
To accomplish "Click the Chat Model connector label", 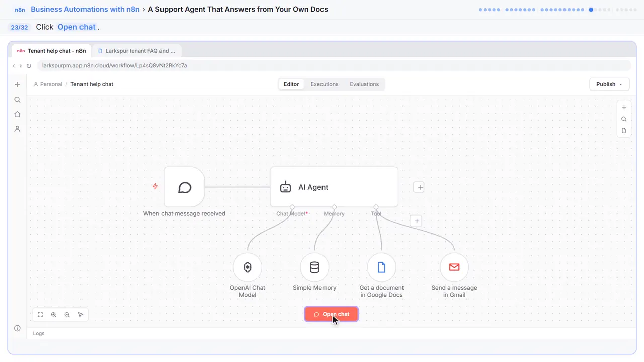I will [292, 214].
